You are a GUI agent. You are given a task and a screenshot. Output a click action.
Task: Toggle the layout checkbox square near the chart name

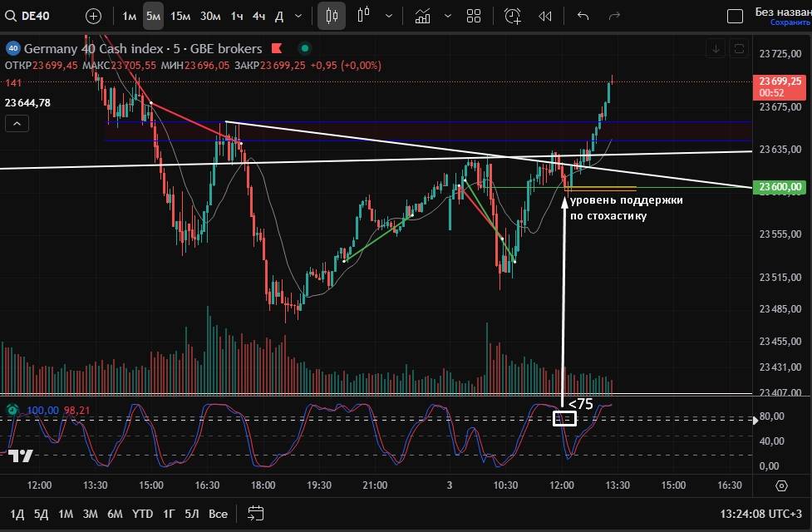tap(735, 16)
